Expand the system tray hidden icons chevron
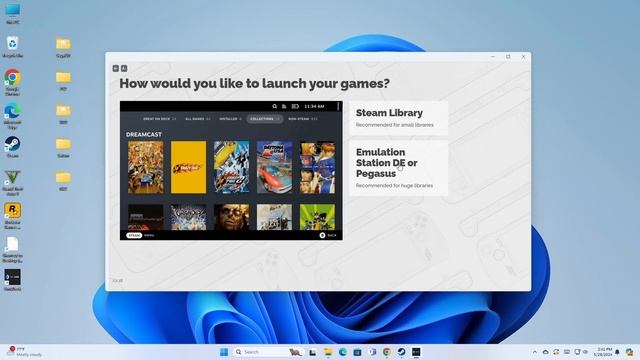This screenshot has width=640, height=360. [x=535, y=352]
